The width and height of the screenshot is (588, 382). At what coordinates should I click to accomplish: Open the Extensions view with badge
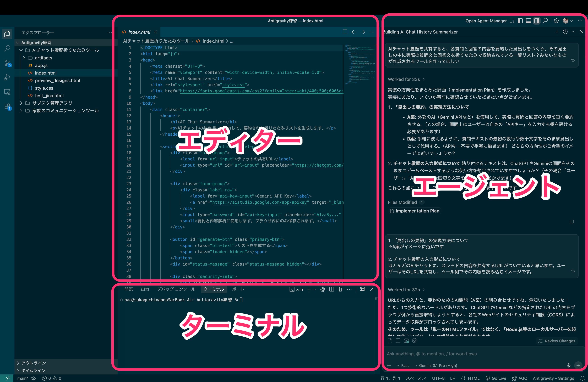coord(7,106)
